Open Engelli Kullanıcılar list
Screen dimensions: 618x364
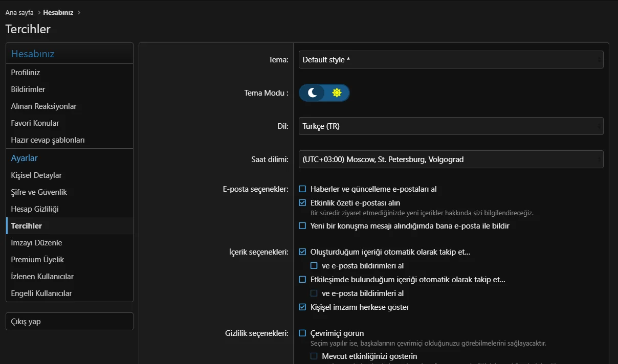[x=41, y=293]
